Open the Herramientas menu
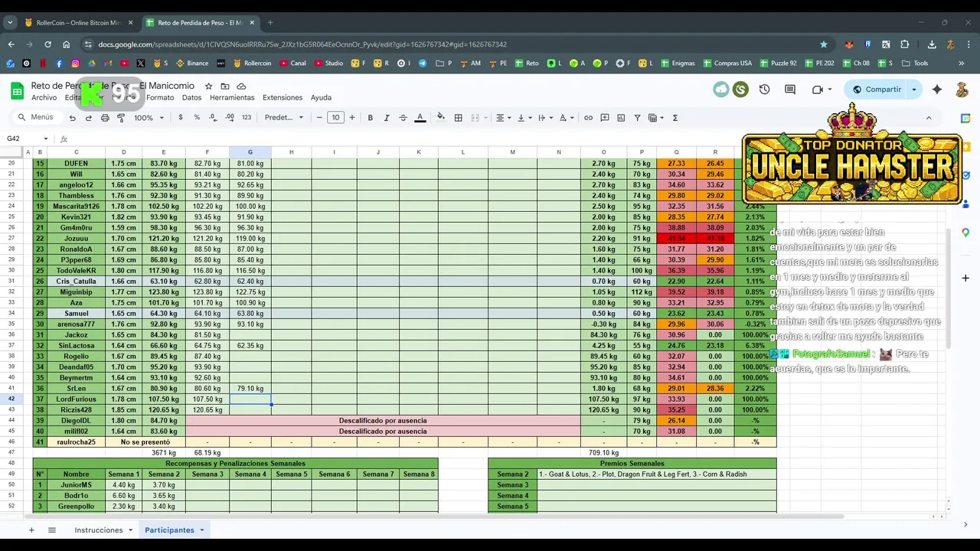 click(x=232, y=98)
